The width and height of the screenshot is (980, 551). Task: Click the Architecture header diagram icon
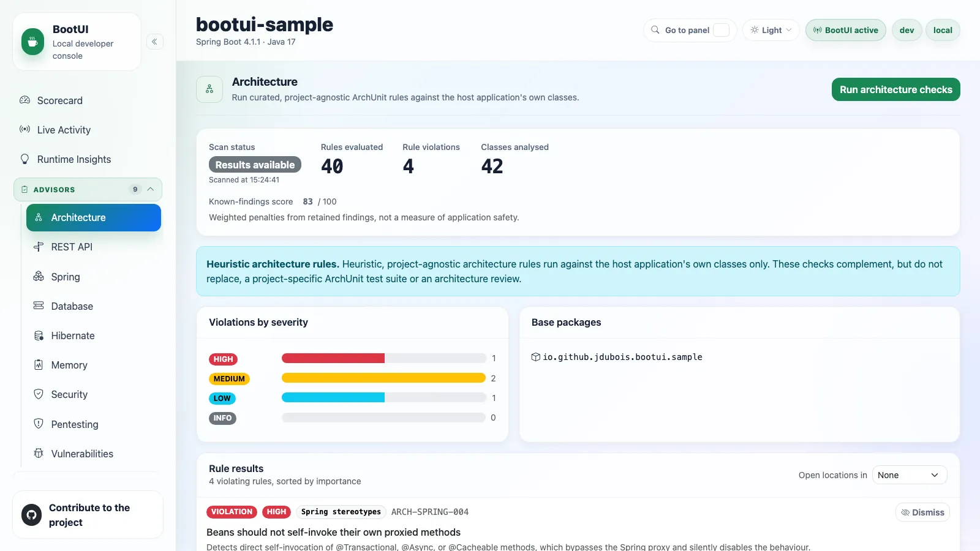pyautogui.click(x=209, y=89)
